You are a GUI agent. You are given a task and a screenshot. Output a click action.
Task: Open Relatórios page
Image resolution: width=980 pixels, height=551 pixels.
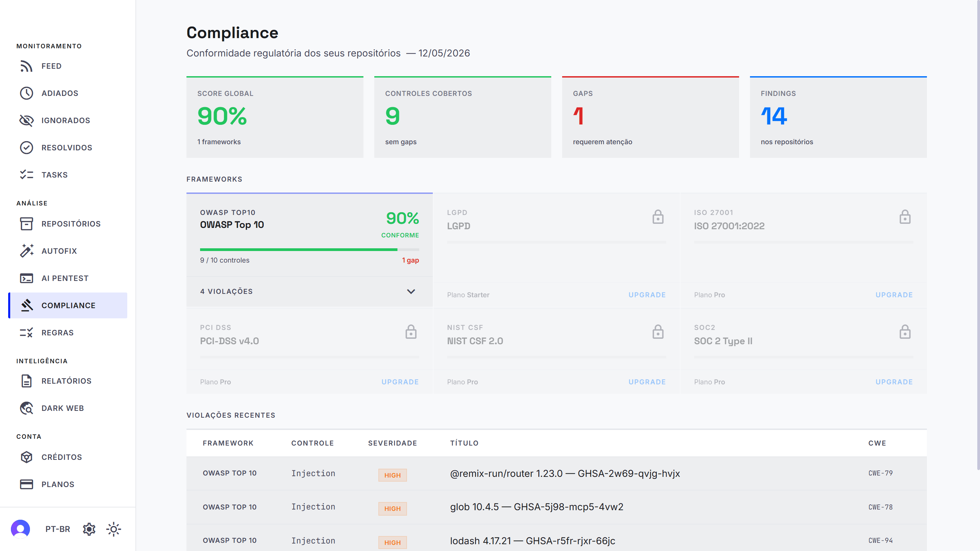click(x=68, y=381)
